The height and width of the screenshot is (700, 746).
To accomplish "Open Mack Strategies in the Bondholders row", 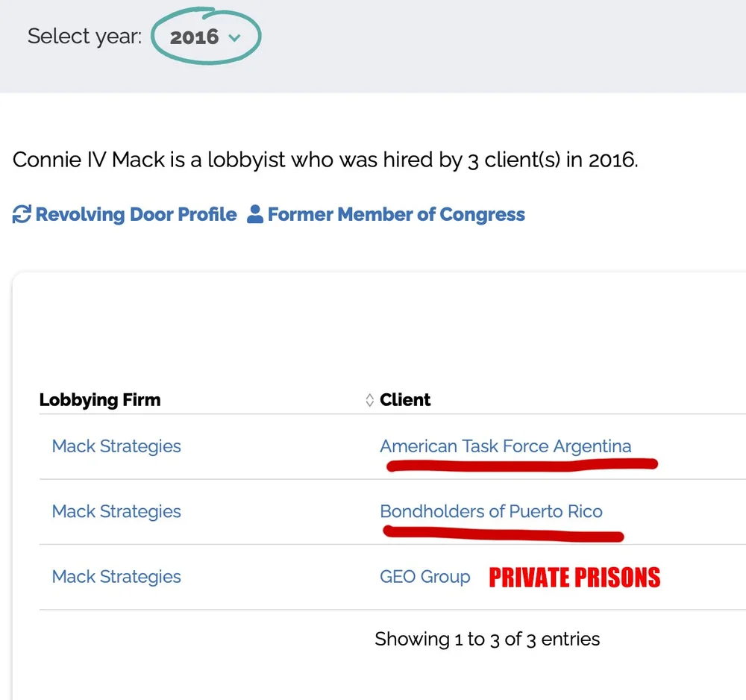I will [x=116, y=511].
